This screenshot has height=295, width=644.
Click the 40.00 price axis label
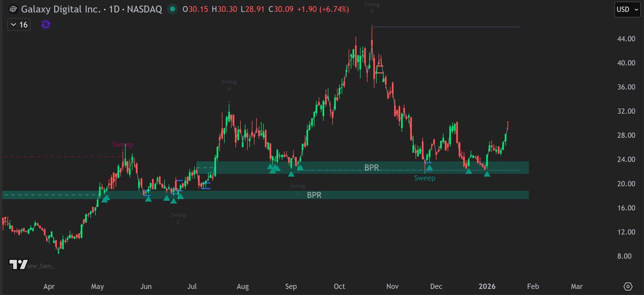[625, 63]
